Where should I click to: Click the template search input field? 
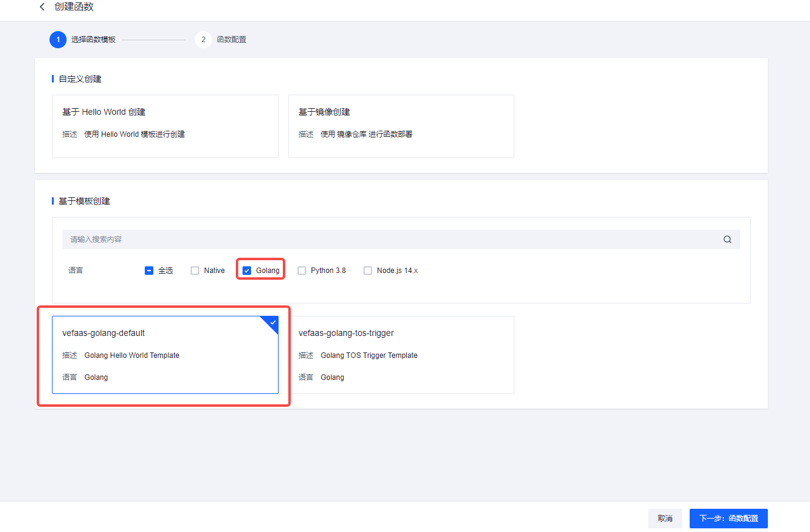[391, 239]
